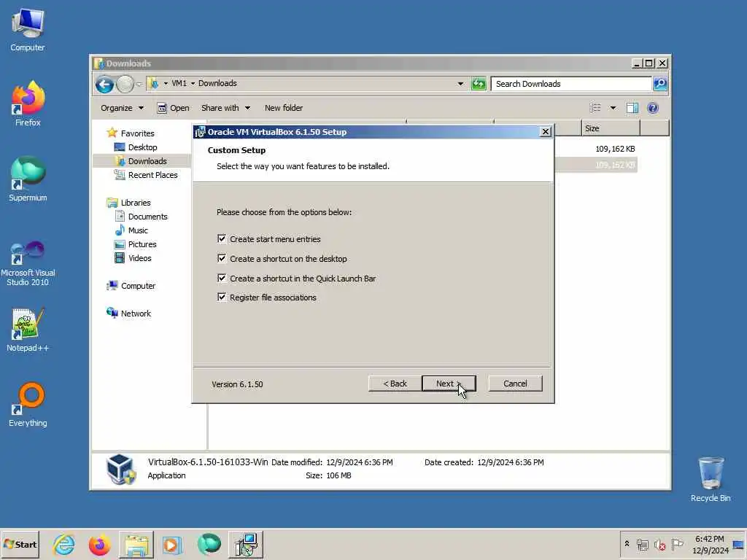This screenshot has width=747, height=560.
Task: Refresh the Downloads folder view
Action: point(479,84)
